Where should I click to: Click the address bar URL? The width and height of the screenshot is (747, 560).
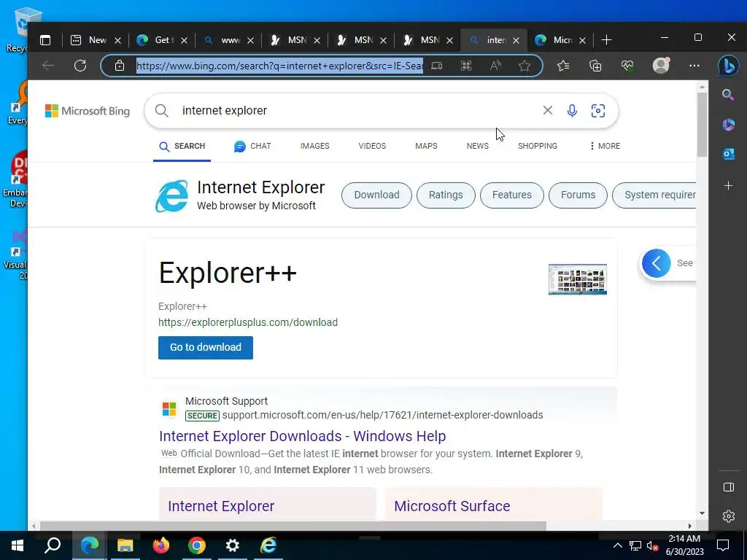(279, 66)
